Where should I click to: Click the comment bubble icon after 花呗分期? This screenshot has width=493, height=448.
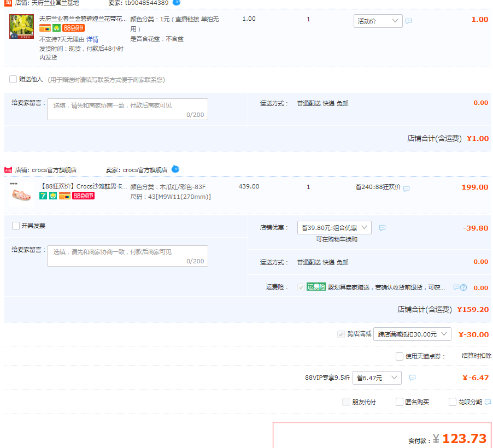tap(488, 402)
